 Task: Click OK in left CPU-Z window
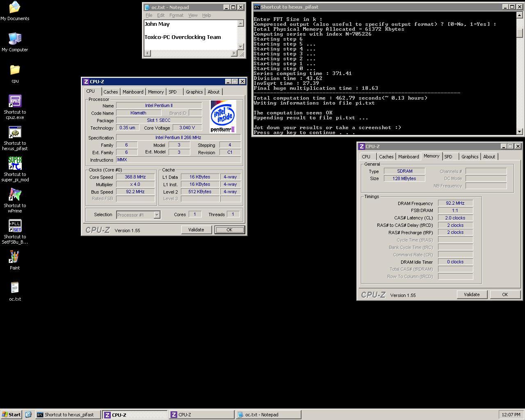click(229, 230)
